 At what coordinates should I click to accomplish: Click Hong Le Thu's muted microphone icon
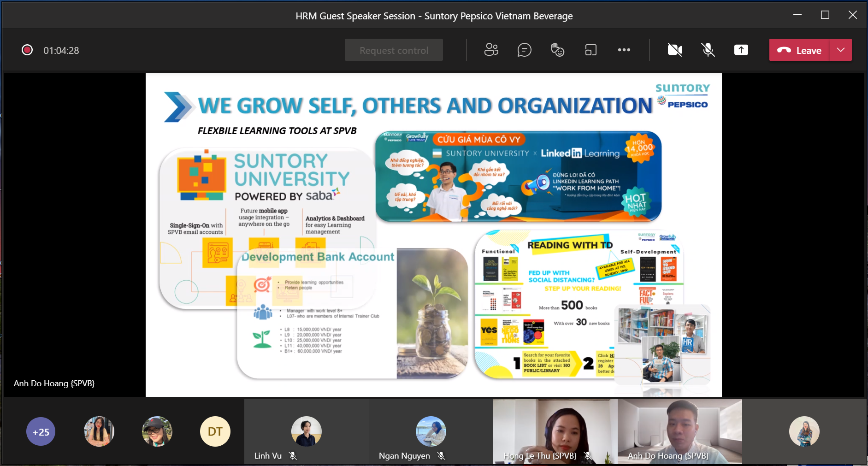588,456
